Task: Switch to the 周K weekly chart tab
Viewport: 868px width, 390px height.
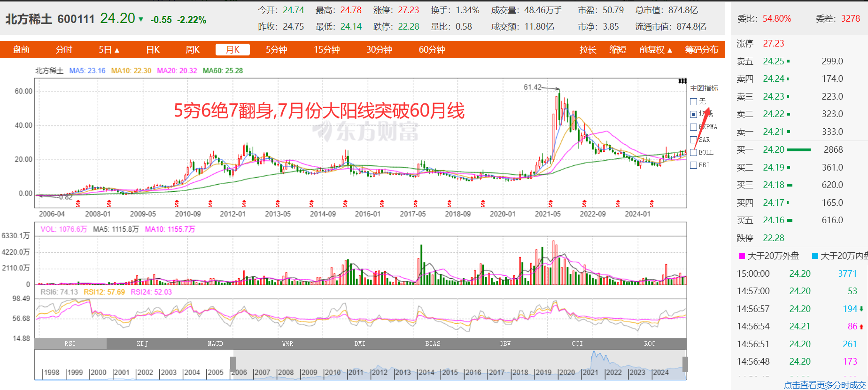Action: 193,50
